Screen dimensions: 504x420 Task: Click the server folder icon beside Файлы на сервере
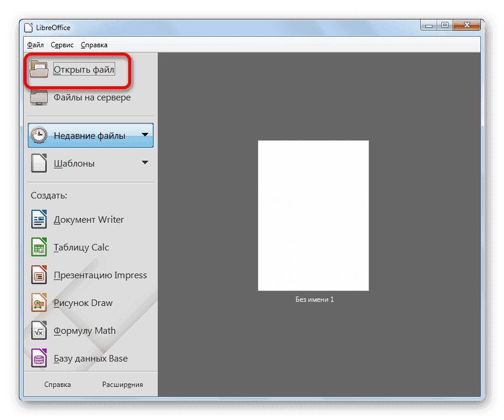tap(38, 96)
